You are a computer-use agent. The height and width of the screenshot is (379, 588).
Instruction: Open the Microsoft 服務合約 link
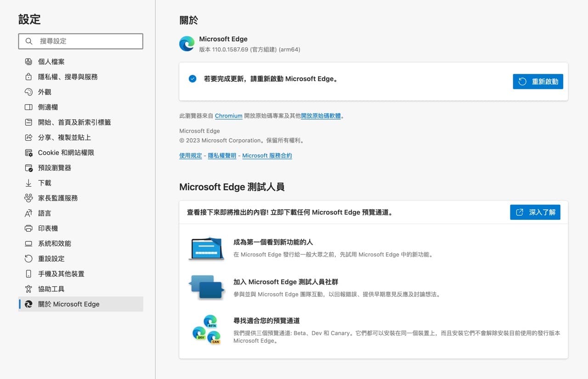pyautogui.click(x=267, y=156)
